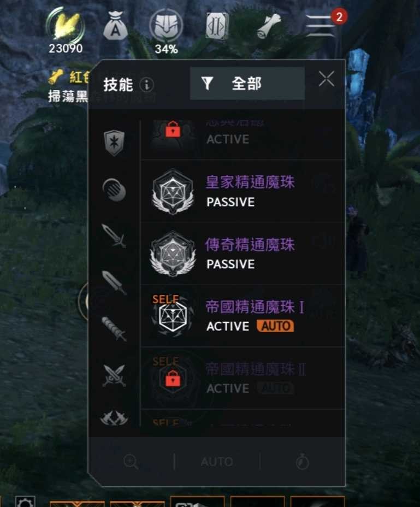
Task: Open the money bag inventory icon
Action: 115,26
